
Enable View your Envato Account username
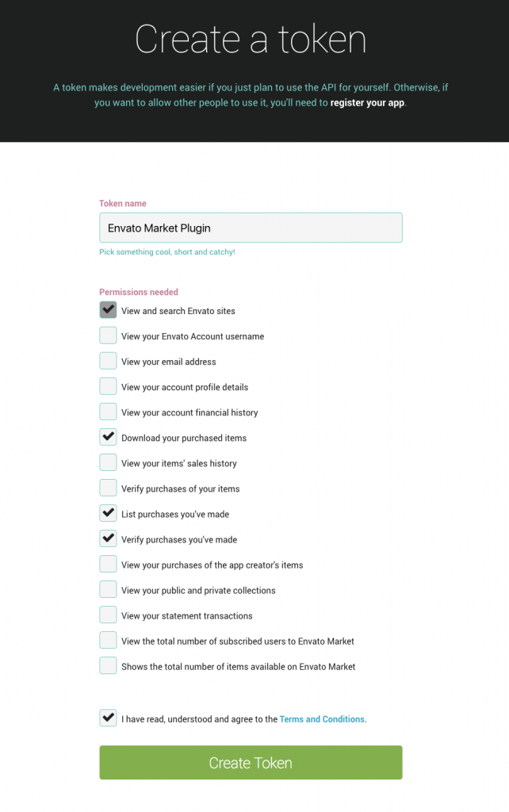[108, 335]
